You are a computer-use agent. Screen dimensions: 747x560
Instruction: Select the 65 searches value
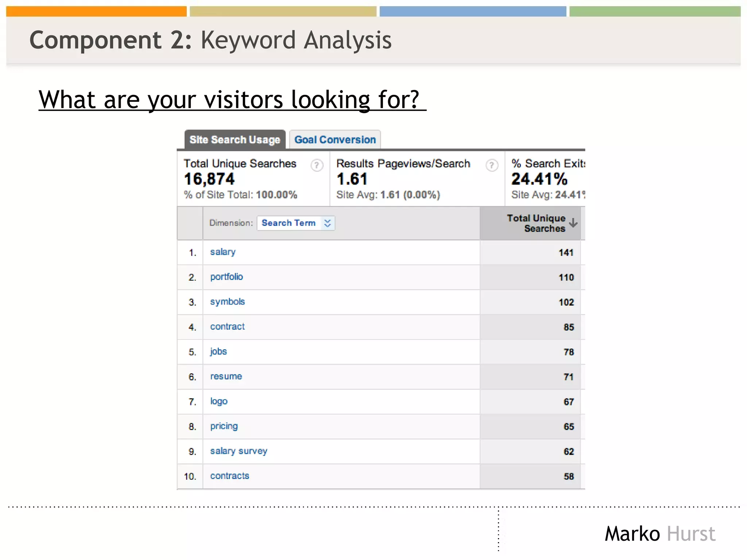569,427
